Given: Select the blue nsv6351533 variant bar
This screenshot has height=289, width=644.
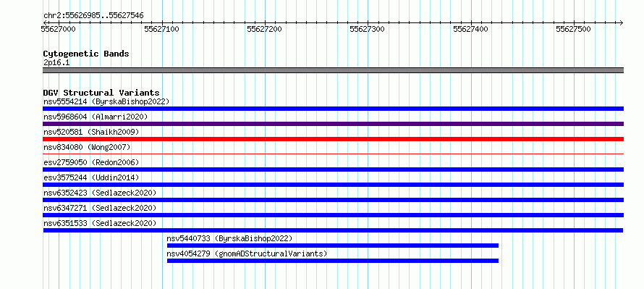Looking at the screenshot, I should pyautogui.click(x=333, y=230).
